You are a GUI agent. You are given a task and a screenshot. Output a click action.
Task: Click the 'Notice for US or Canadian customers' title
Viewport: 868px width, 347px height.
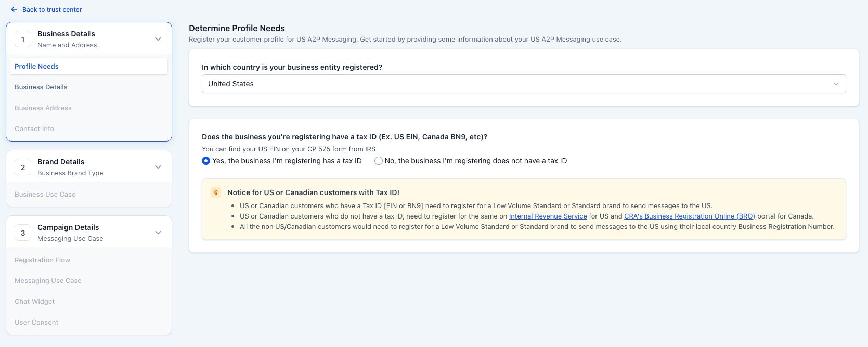313,192
